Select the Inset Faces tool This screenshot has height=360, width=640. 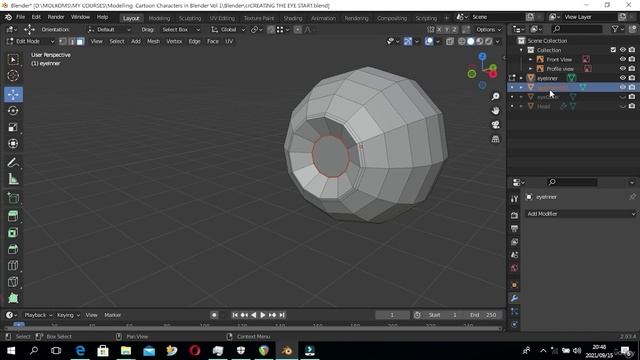click(x=13, y=232)
